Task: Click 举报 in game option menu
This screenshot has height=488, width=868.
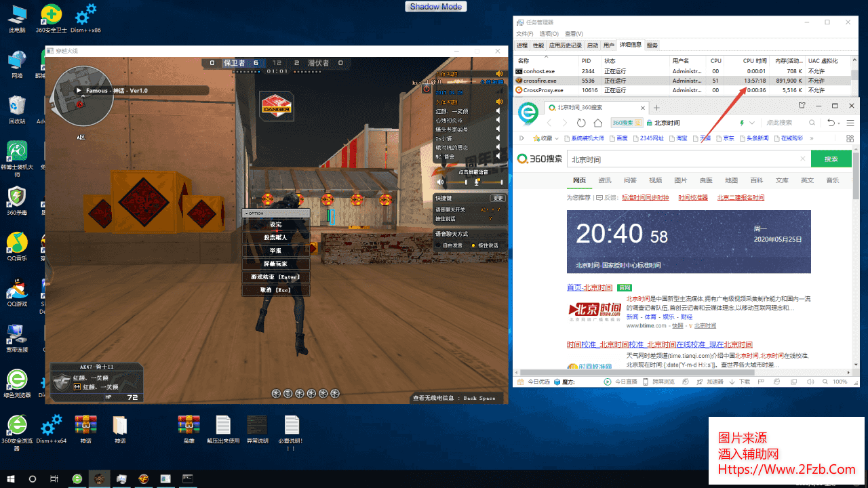Action: [275, 251]
